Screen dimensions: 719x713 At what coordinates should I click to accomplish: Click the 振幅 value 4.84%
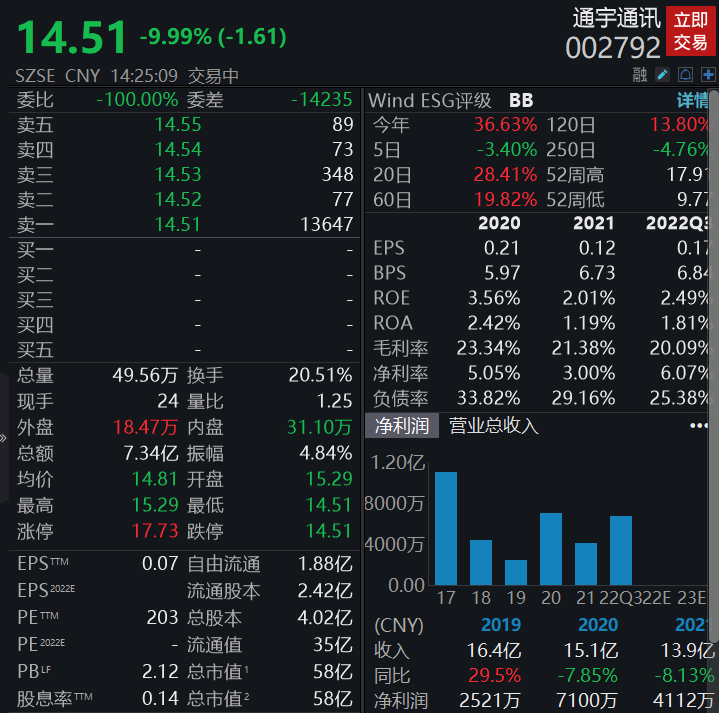[x=326, y=453]
